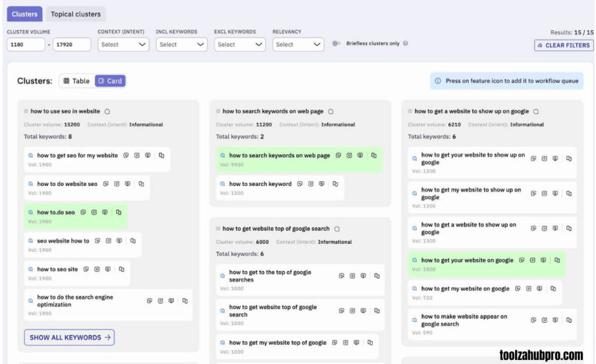Click 'how to get my website top of google' text
This screenshot has width=596, height=364.
[x=278, y=342]
